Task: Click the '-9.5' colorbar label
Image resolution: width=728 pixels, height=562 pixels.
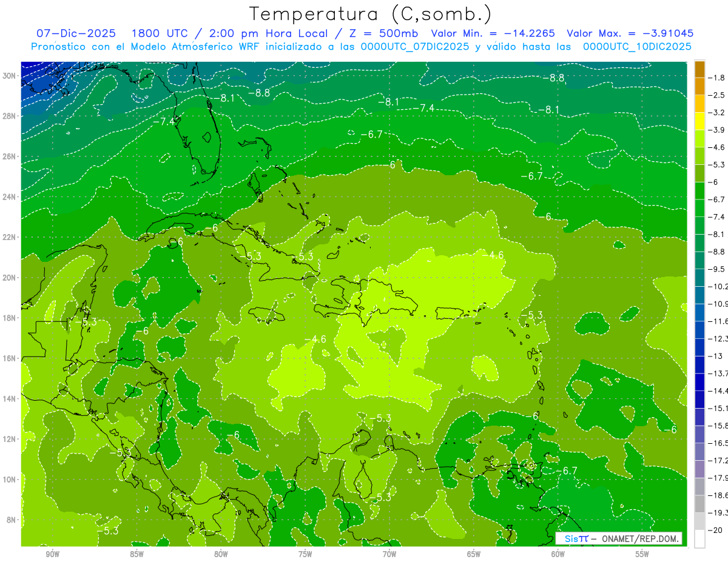Action: (x=718, y=269)
